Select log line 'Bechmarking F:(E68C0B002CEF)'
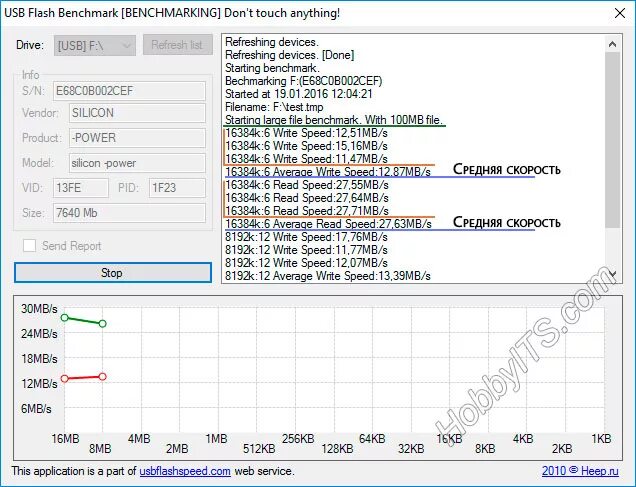 [x=303, y=81]
